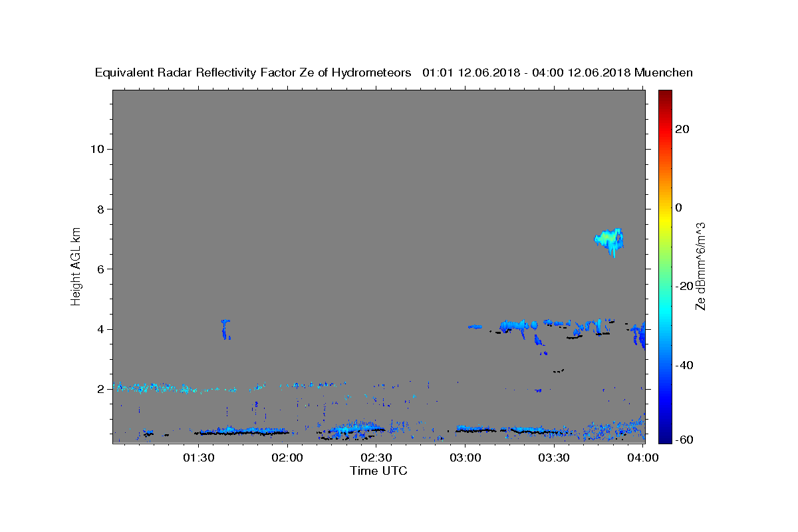Click the '02:30' time tick label
Screen dimensions: 798x532
point(376,458)
